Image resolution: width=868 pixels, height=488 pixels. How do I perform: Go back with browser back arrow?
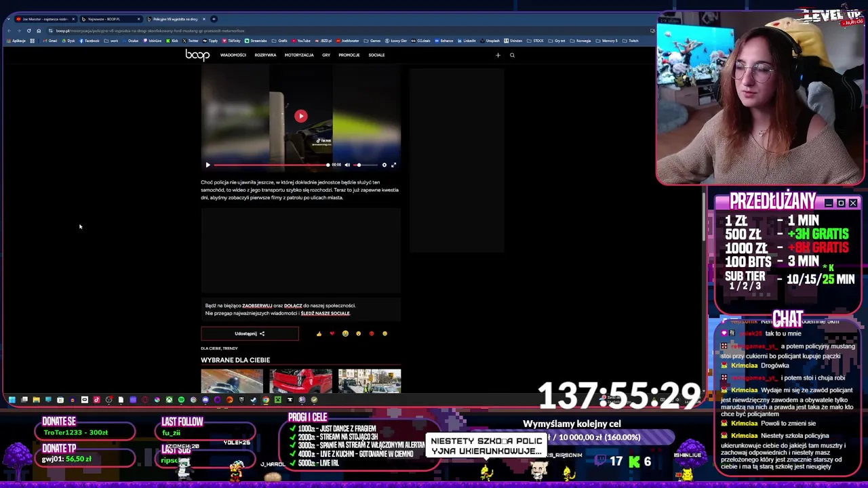[8, 30]
